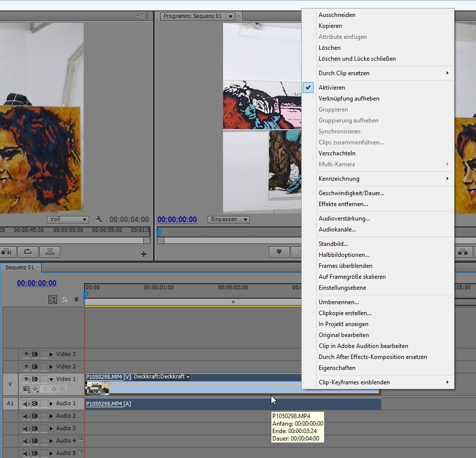The width and height of the screenshot is (476, 458).
Task: Open Geschwindigkeit/Dauer... dialog
Action: [377, 193]
